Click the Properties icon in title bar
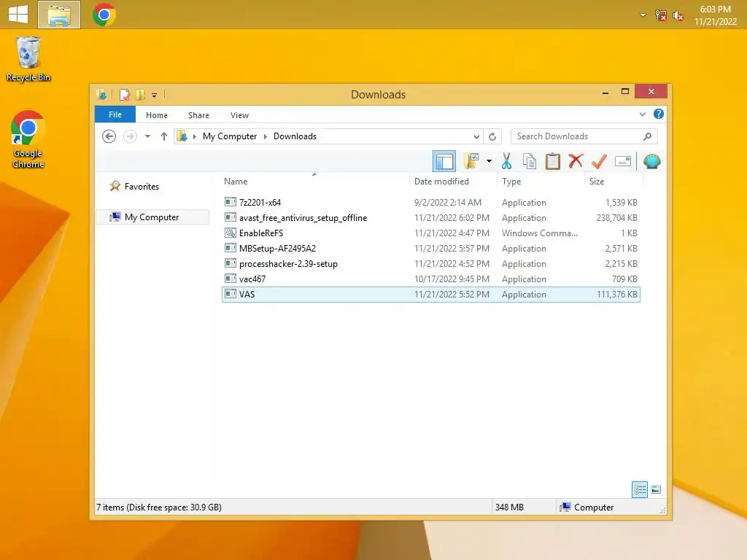 tap(124, 95)
